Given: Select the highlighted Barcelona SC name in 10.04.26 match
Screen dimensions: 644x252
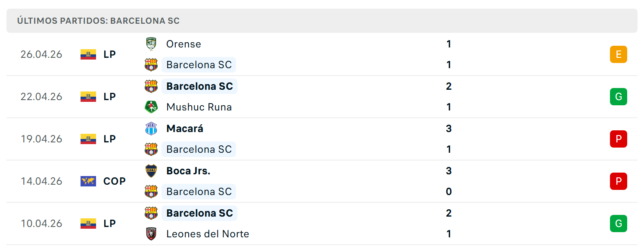Looking at the screenshot, I should pyautogui.click(x=199, y=213).
